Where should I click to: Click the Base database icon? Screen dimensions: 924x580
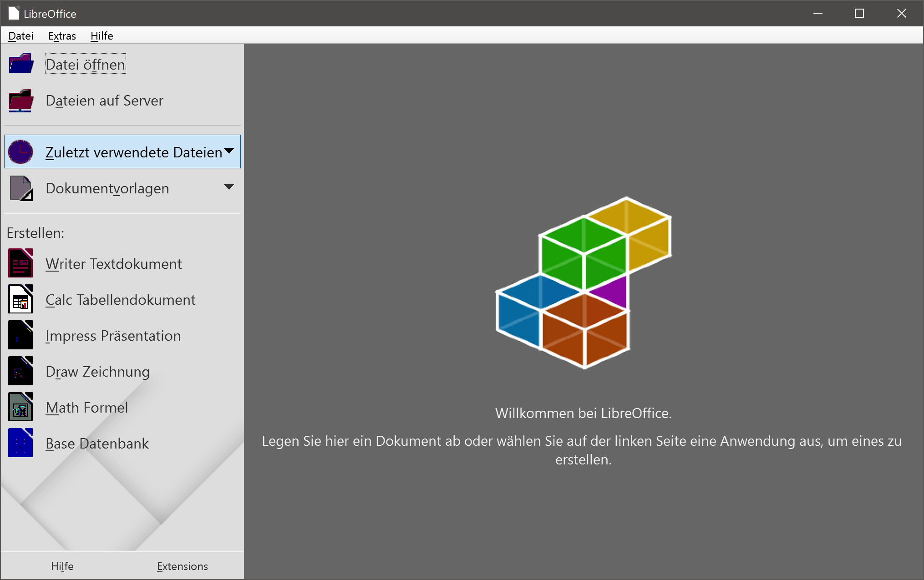tap(21, 443)
